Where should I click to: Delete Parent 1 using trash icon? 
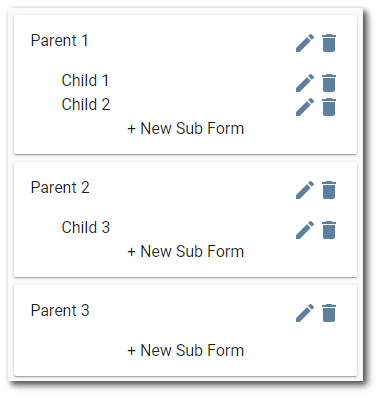329,43
